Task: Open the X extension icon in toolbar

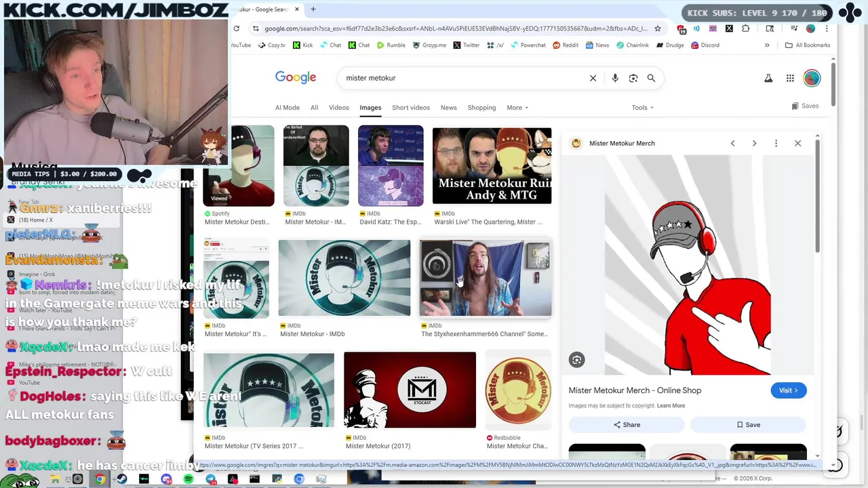Action: coord(729,28)
